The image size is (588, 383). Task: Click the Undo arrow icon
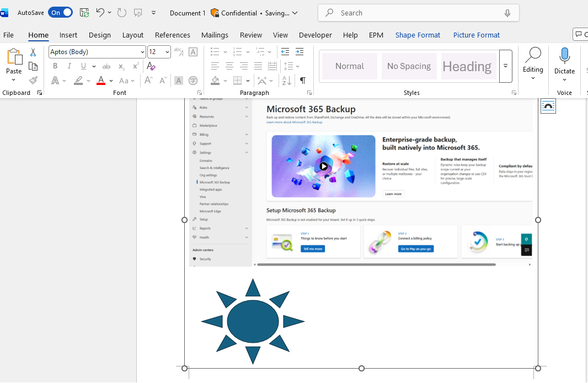[x=100, y=13]
